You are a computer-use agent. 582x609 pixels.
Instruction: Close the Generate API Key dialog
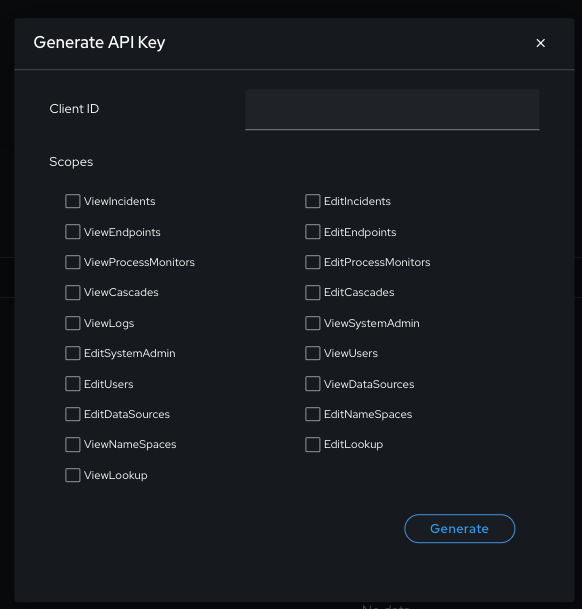[x=540, y=43]
